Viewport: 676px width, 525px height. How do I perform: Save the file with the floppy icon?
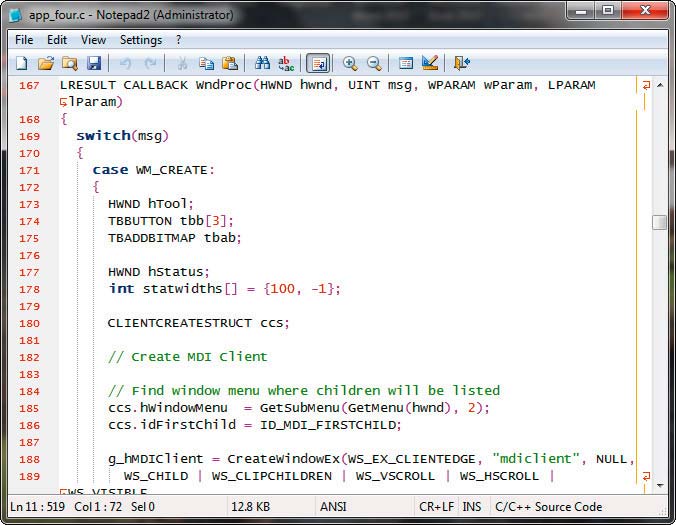[x=94, y=63]
